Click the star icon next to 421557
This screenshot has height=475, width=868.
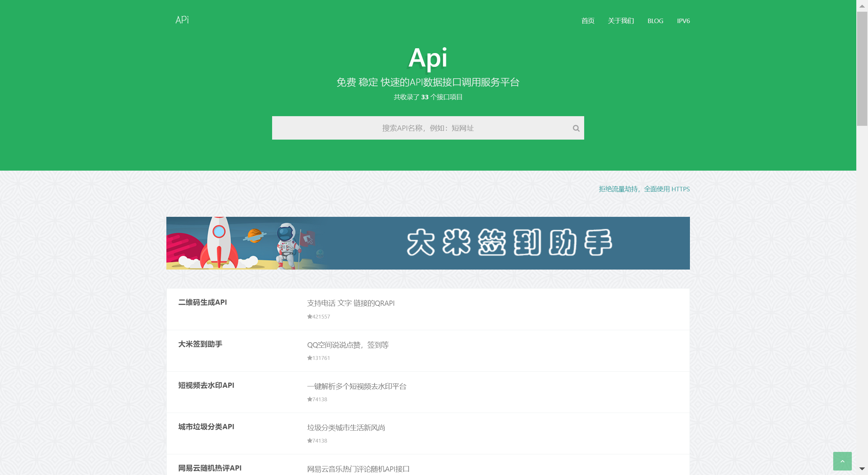[x=309, y=316]
